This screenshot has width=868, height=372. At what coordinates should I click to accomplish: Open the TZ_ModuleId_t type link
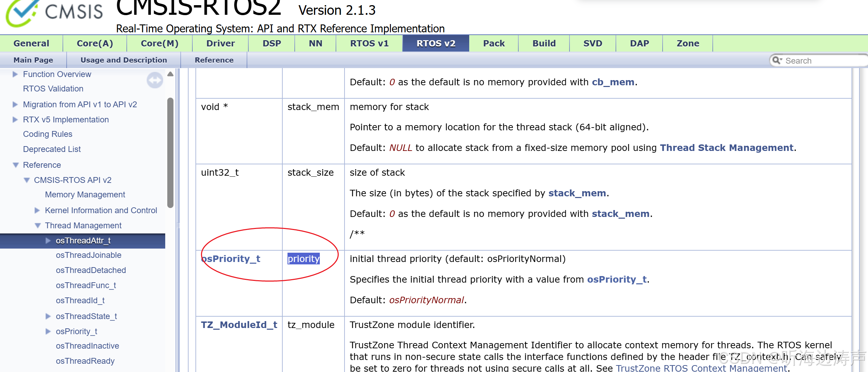click(x=239, y=325)
